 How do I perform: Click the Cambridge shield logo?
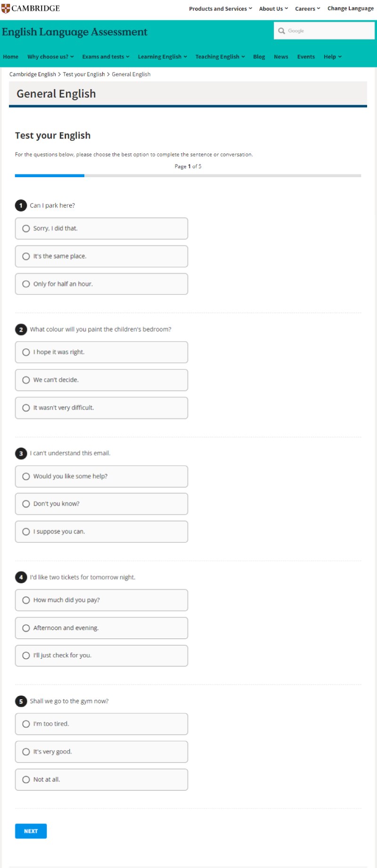(6, 8)
